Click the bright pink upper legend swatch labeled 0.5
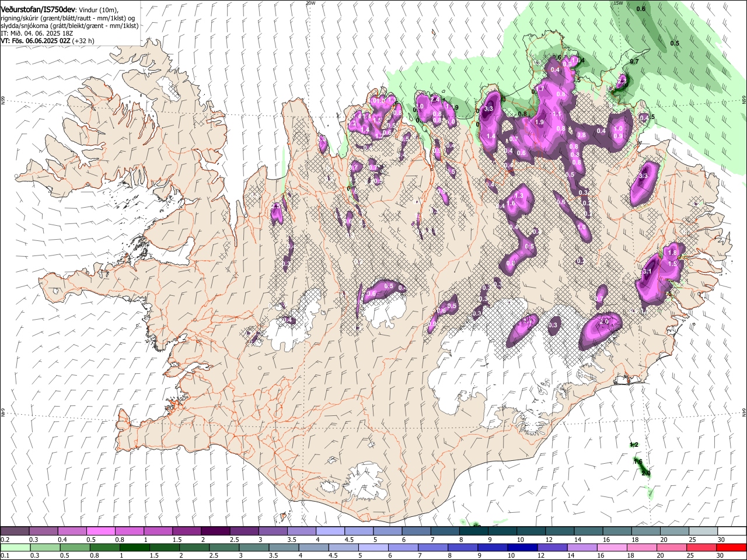This screenshot has height=560, width=747. (100, 531)
